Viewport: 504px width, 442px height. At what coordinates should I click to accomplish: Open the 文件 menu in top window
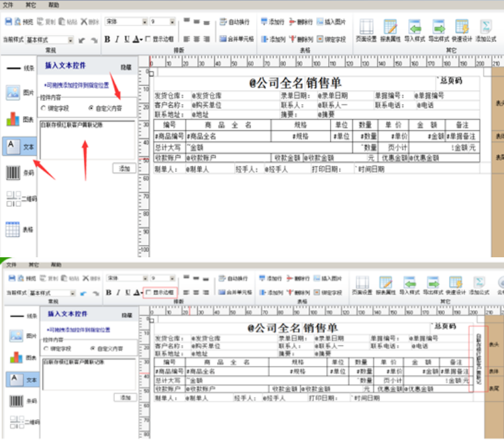pos(9,5)
